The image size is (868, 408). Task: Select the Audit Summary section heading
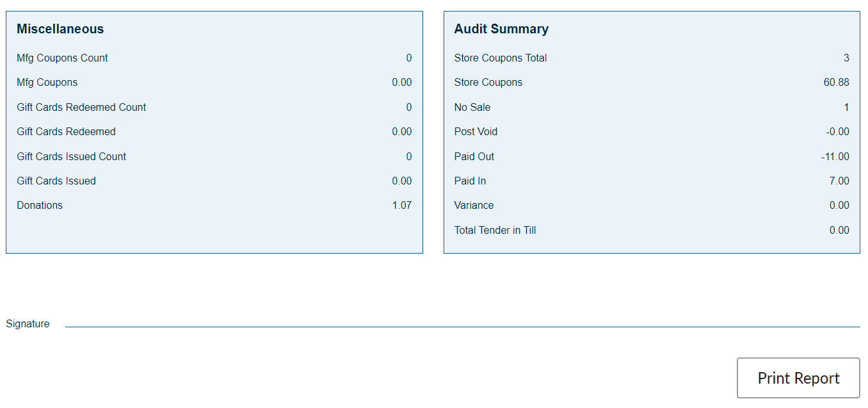[x=501, y=29]
